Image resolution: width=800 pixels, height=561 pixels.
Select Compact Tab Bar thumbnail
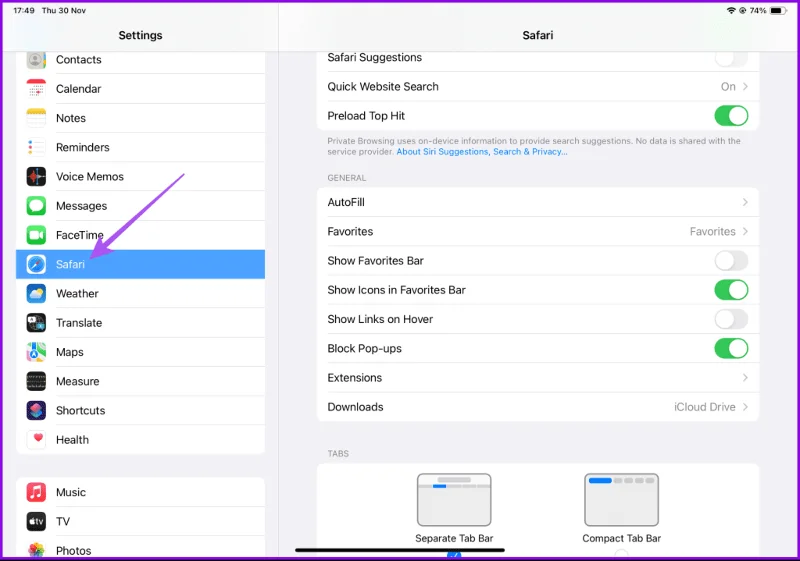(621, 500)
